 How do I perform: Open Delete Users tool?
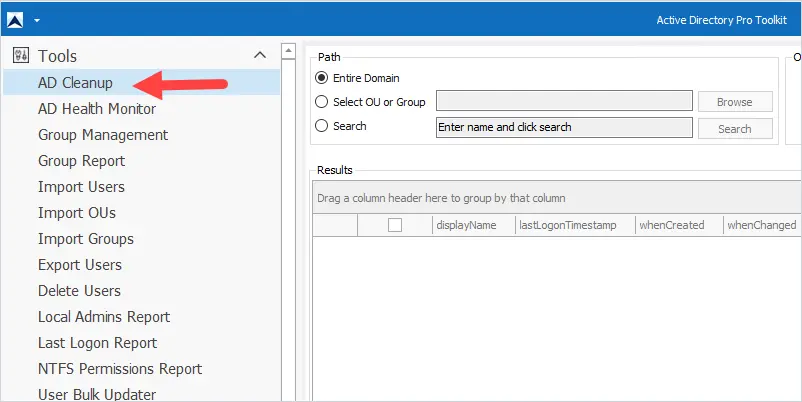tap(79, 291)
